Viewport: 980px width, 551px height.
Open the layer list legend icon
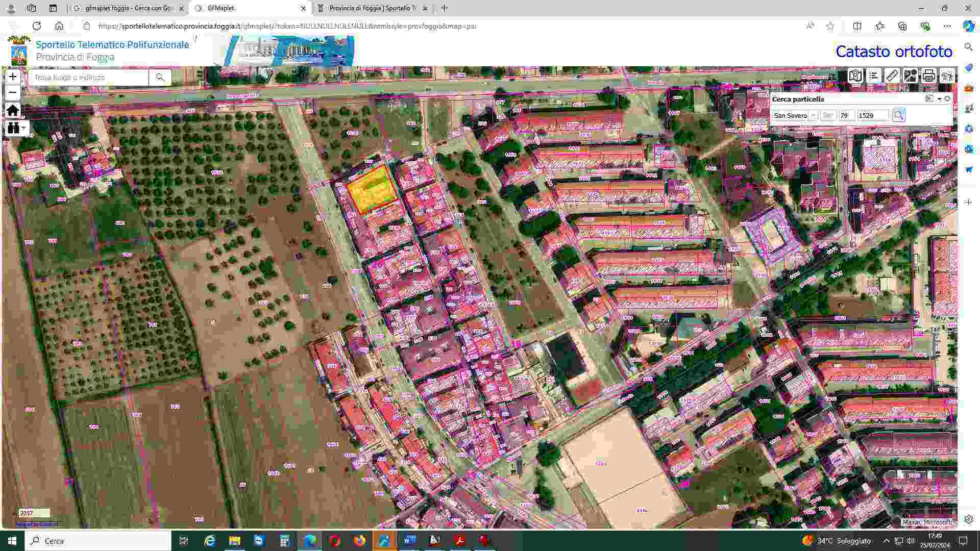coord(874,76)
